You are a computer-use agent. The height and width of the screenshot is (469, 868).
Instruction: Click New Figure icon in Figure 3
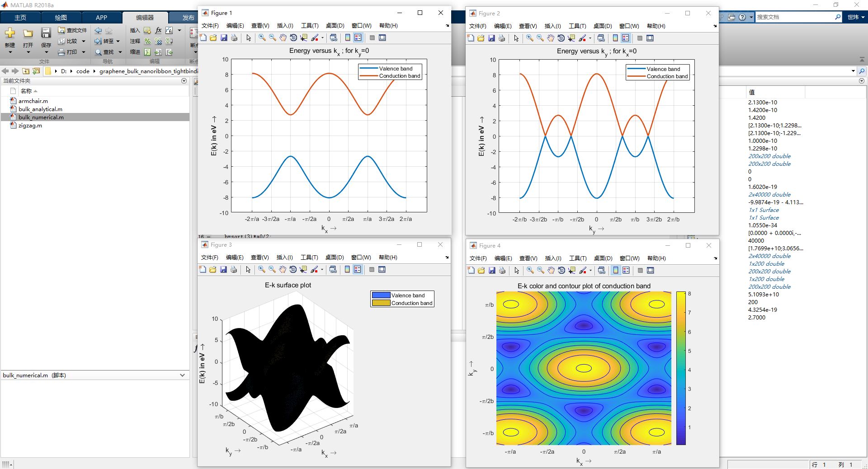203,270
